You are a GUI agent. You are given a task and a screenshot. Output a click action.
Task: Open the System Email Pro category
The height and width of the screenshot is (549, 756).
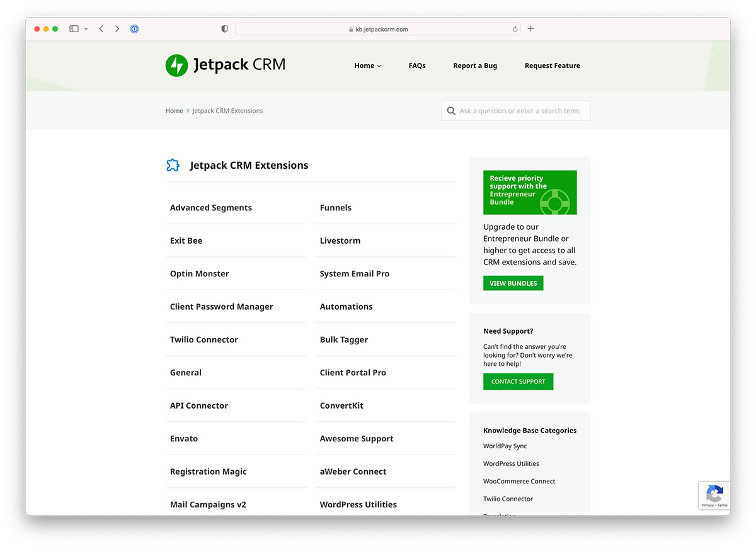(355, 274)
